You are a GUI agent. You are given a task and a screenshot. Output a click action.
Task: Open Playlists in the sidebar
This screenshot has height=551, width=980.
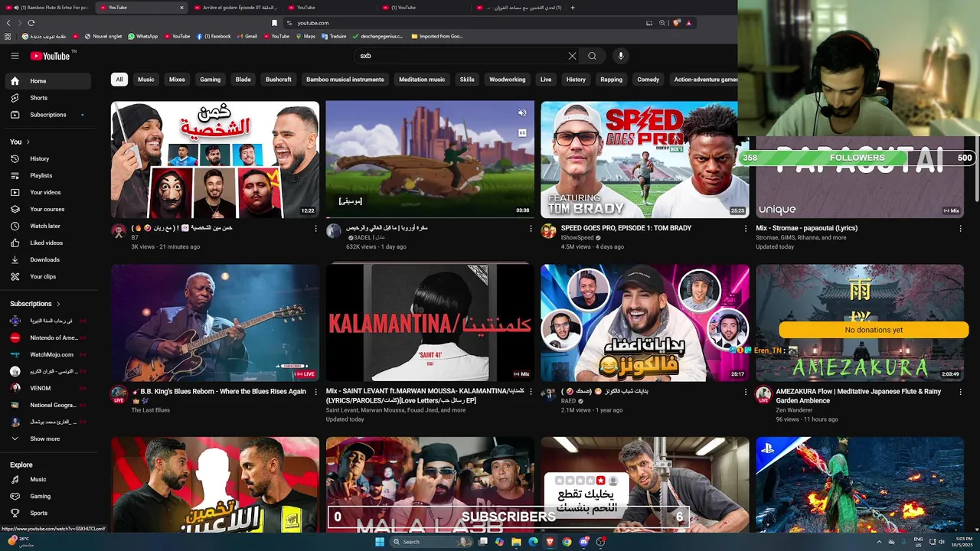pyautogui.click(x=49, y=175)
